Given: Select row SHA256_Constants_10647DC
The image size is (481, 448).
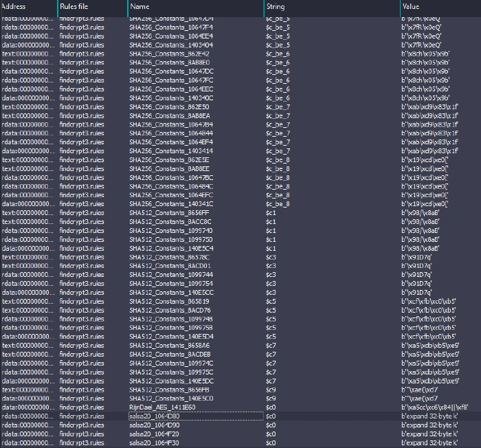Looking at the screenshot, I should point(240,71).
